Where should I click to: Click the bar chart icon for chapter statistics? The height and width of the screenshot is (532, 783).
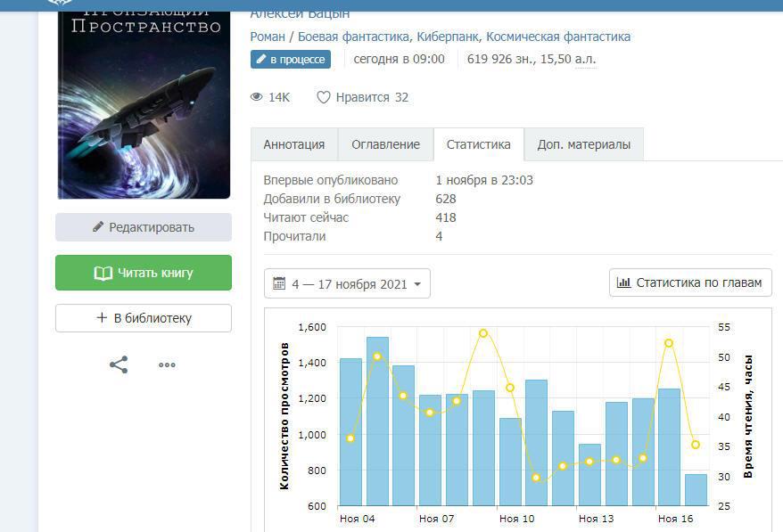pyautogui.click(x=624, y=282)
